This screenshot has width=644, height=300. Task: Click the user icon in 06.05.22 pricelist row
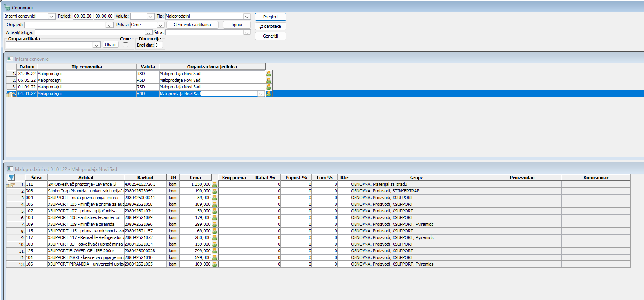click(x=269, y=80)
